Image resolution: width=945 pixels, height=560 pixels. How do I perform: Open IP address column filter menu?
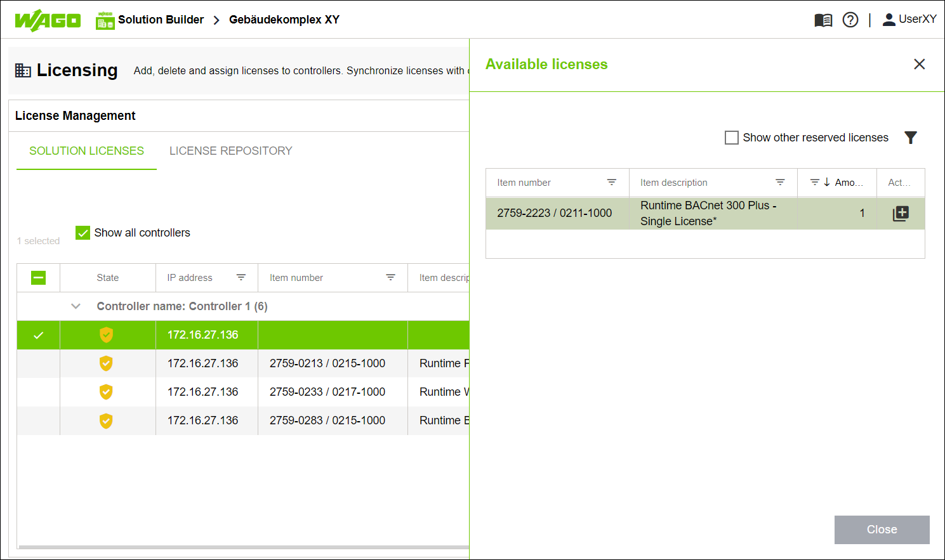coord(241,278)
